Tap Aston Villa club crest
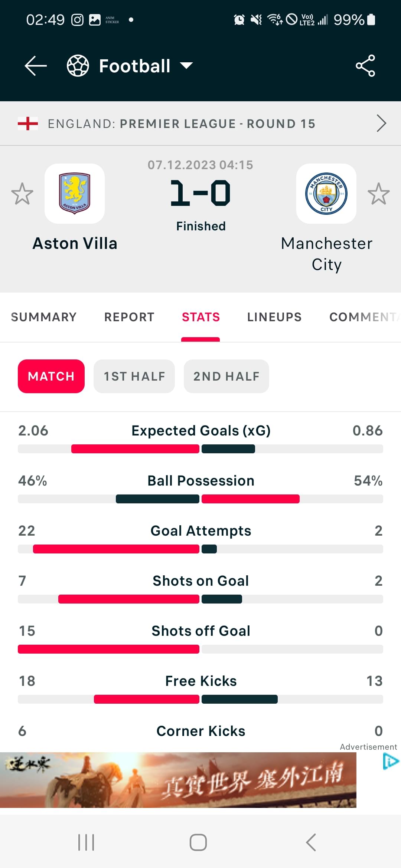This screenshot has width=401, height=868. (x=75, y=194)
